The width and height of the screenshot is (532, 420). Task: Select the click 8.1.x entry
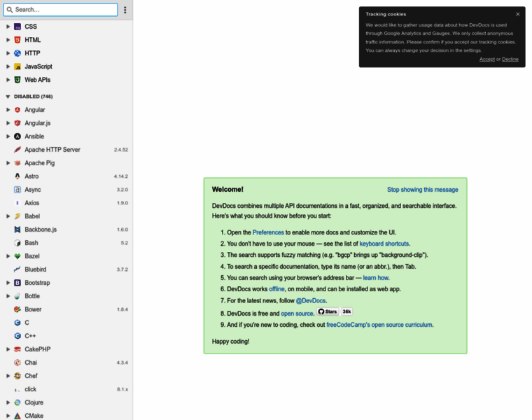tap(66, 389)
